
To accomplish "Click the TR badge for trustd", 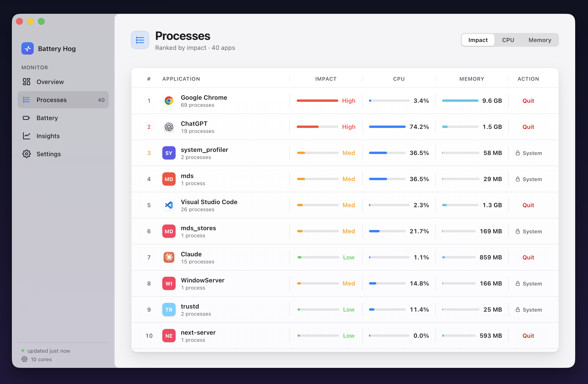I will click(169, 310).
